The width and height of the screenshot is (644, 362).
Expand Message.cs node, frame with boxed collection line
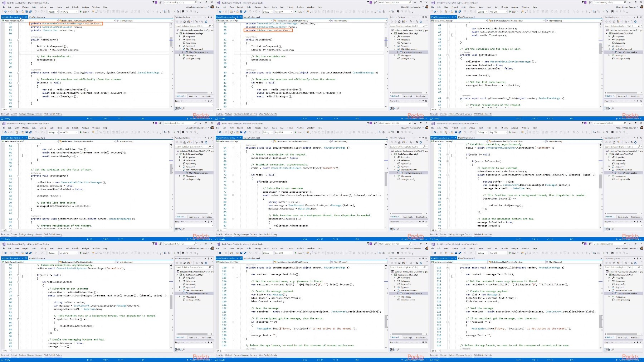point(180,55)
